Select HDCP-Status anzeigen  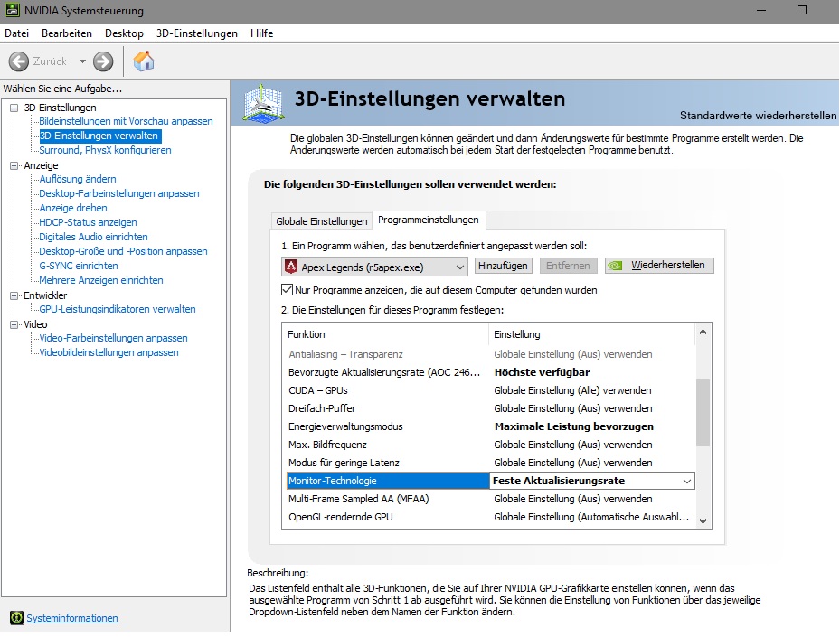[88, 222]
